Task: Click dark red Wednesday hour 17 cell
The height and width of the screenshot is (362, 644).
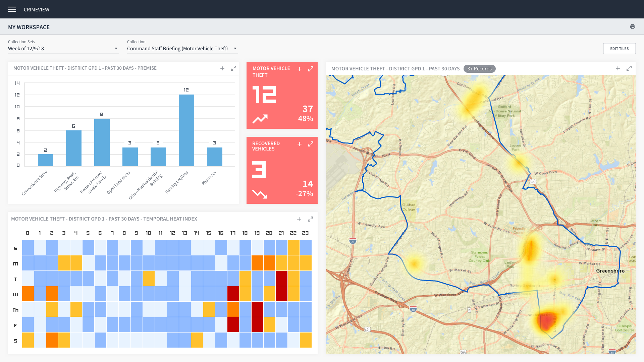Action: [x=233, y=294]
